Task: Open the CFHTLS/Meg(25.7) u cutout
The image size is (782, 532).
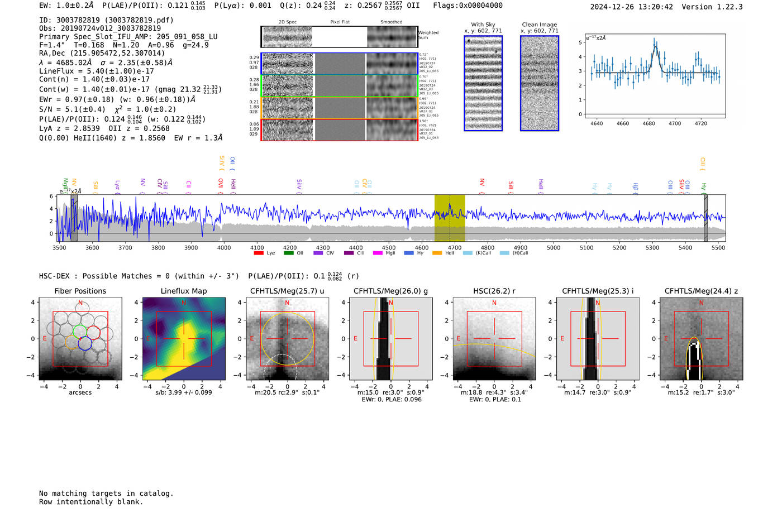Action: tap(287, 339)
